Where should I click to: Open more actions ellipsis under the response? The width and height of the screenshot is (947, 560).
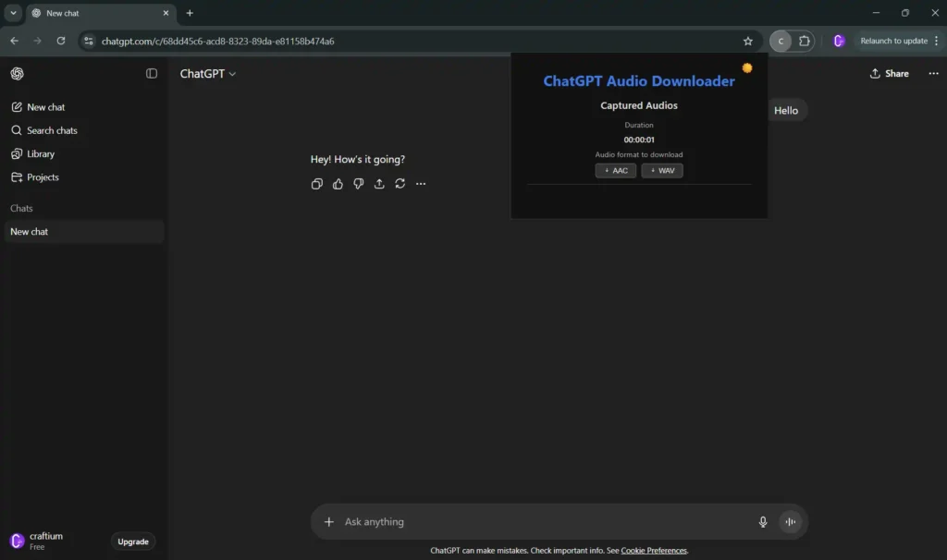pyautogui.click(x=421, y=184)
